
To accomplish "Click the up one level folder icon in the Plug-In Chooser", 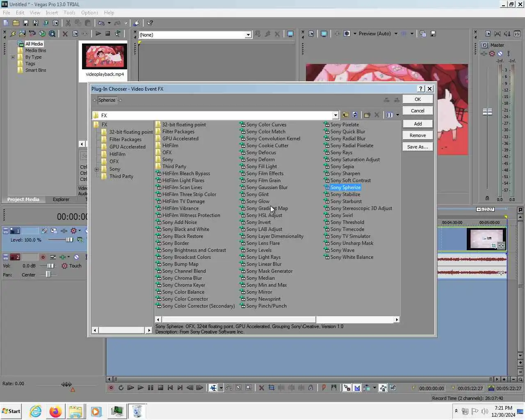I will click(x=345, y=115).
